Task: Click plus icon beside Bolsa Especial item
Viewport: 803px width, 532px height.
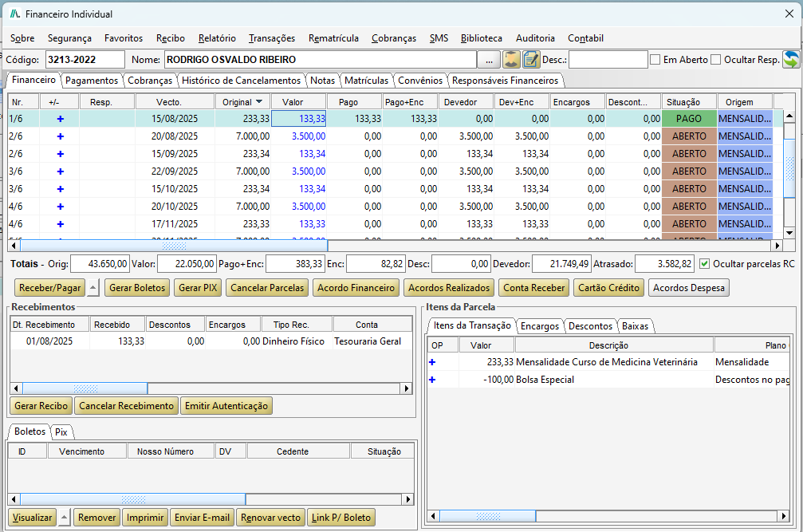Action: click(432, 380)
